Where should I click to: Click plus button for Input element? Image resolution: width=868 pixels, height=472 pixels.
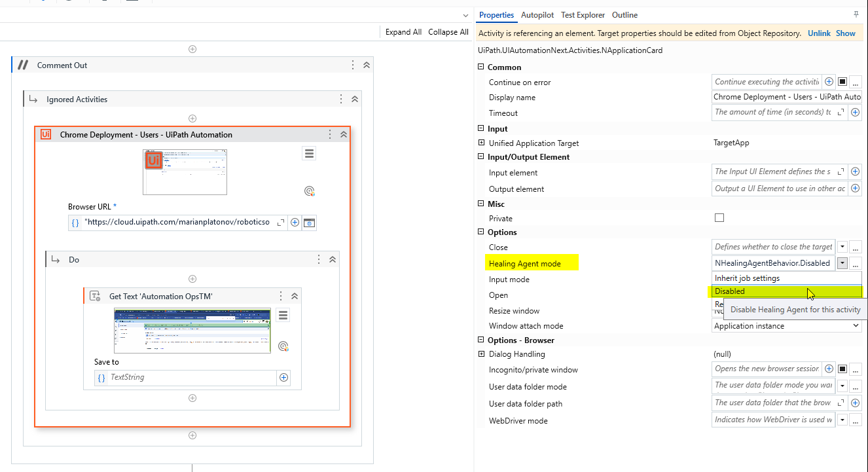pos(856,172)
